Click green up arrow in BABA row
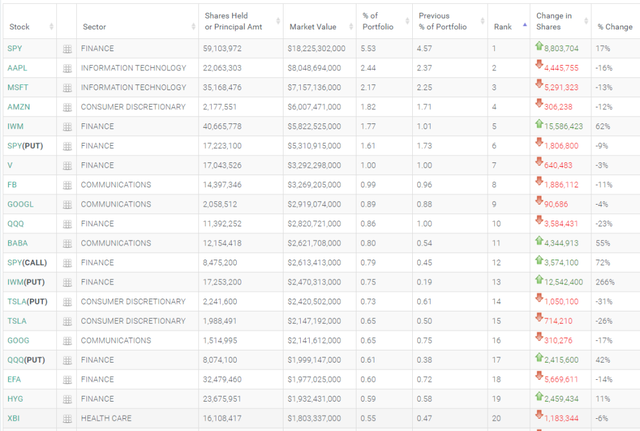Viewport: 640px width, 431px height. 539,240
